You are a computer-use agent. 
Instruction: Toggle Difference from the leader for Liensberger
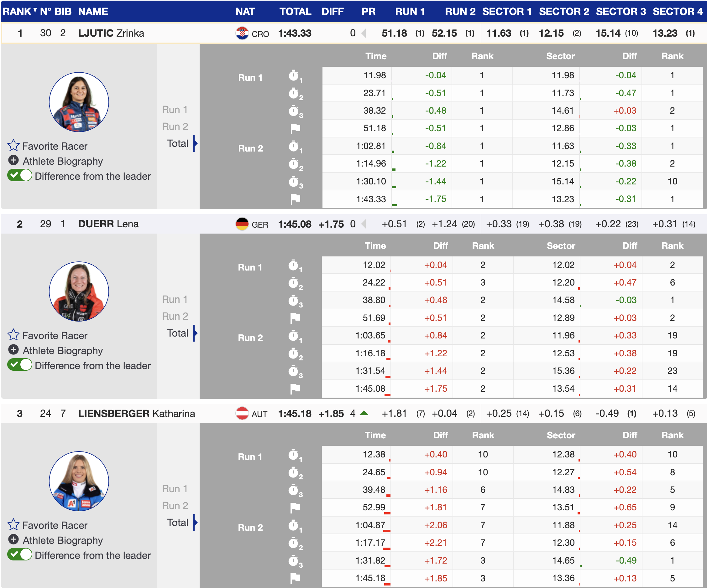coord(20,555)
